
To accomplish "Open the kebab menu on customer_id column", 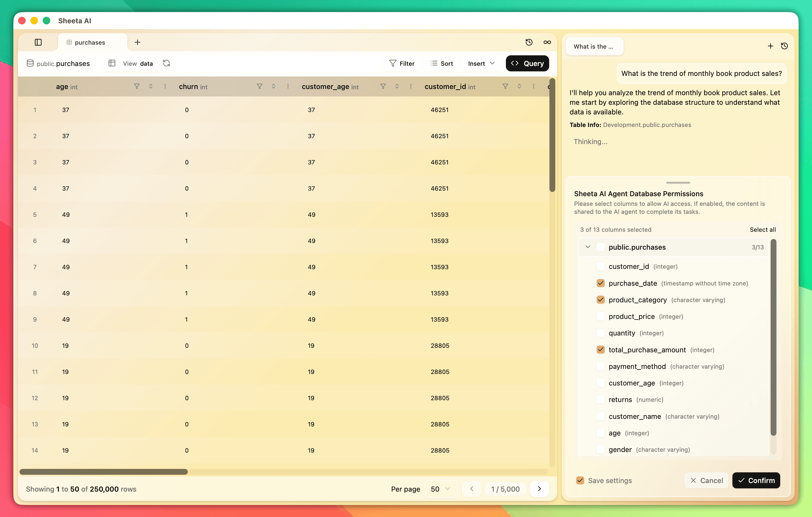I will click(534, 86).
